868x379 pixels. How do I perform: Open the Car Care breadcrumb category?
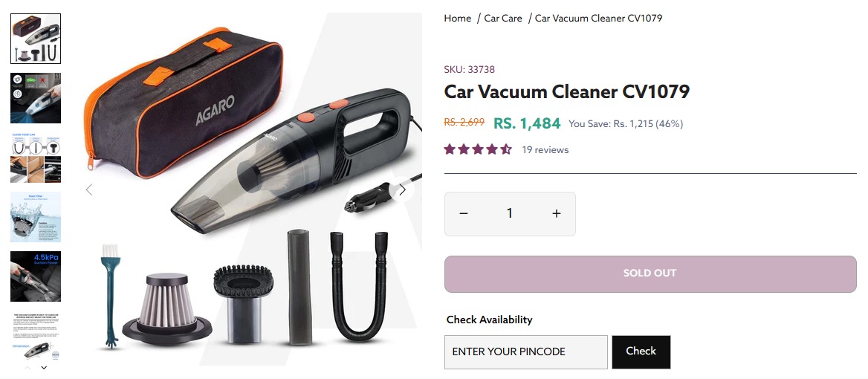503,19
